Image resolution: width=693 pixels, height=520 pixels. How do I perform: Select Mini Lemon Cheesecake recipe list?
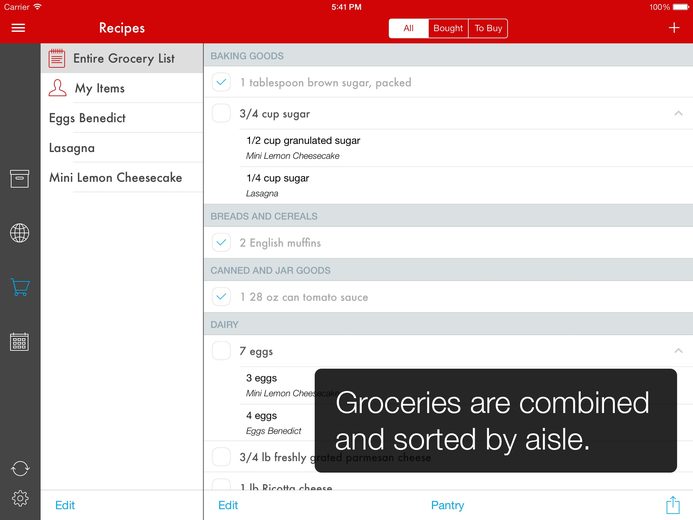coord(122,177)
